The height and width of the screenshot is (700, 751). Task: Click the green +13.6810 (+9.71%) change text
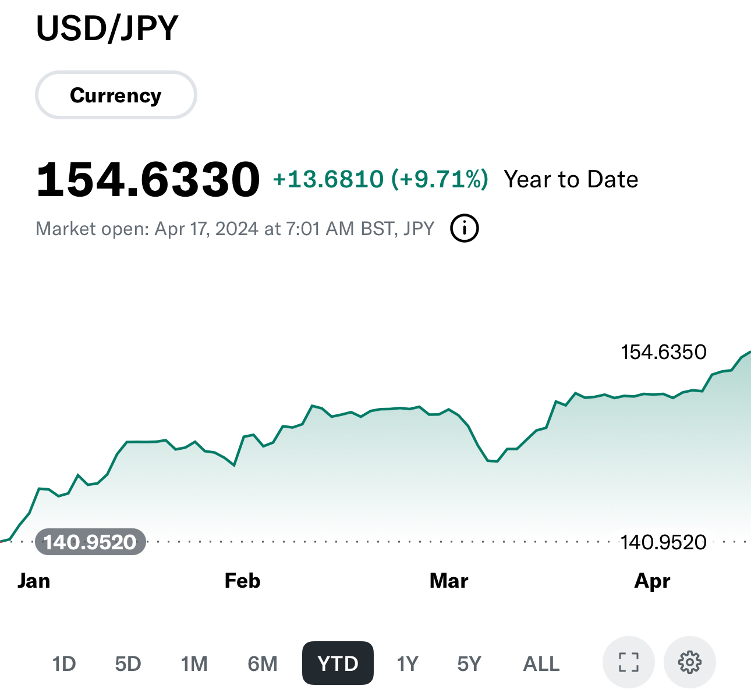click(380, 179)
